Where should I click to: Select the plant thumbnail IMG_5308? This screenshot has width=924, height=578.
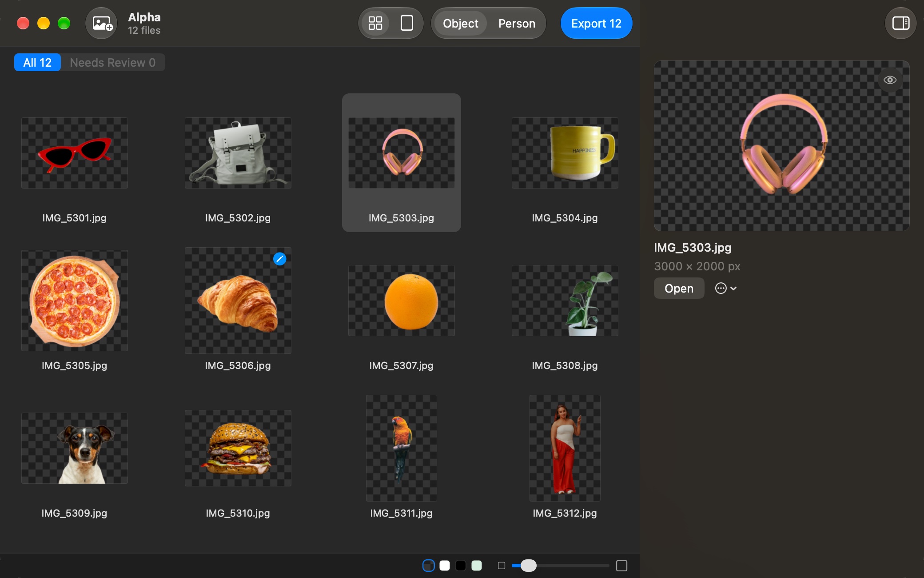(x=565, y=301)
